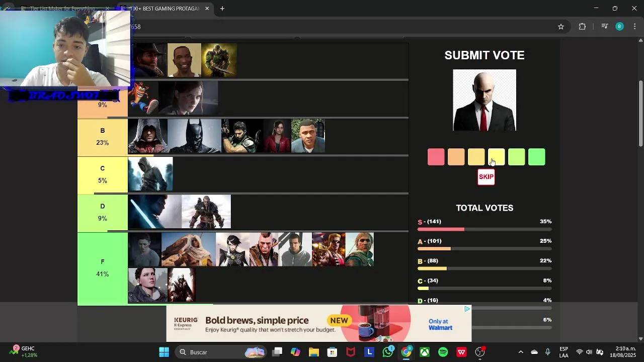Switch to the Tier List Maker tab

(x=63, y=9)
